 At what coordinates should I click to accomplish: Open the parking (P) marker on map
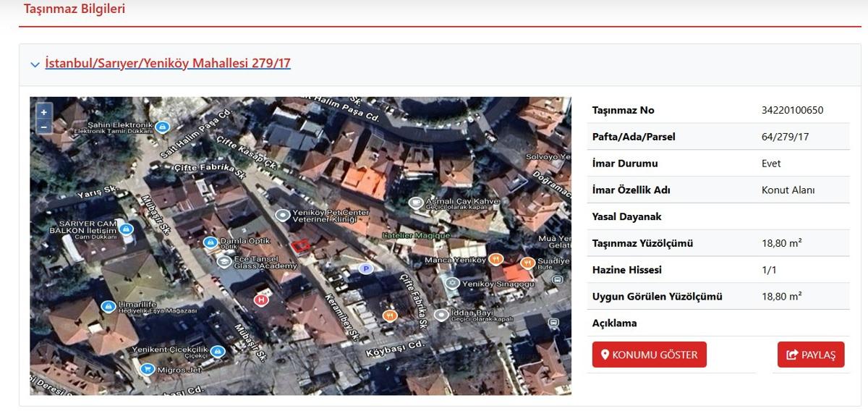coord(365,268)
